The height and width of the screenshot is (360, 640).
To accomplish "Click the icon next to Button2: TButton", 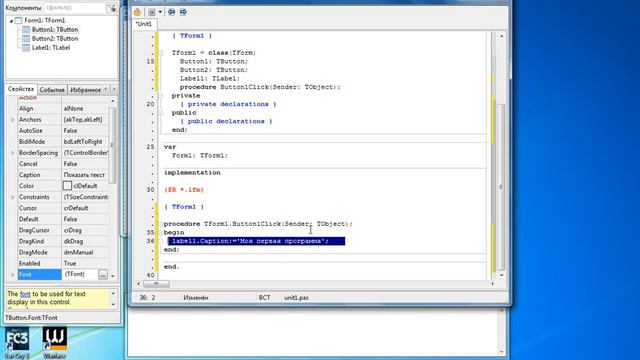I will tap(26, 38).
